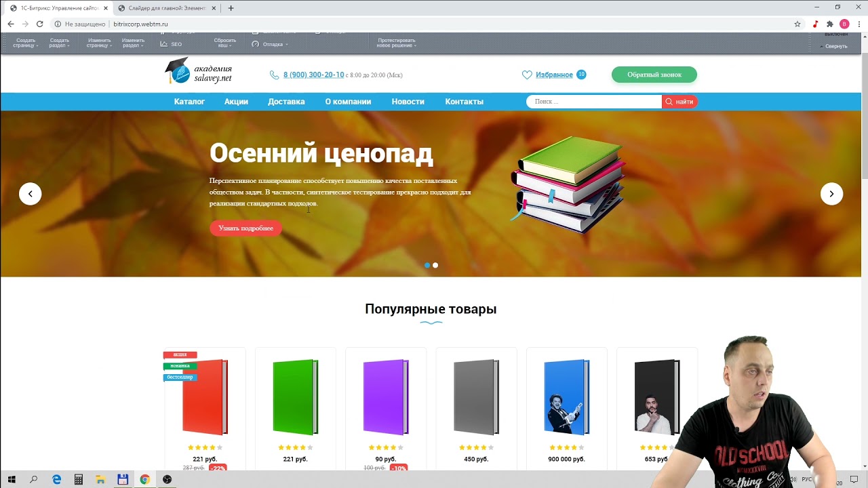Open the gray book product image
868x488 pixels.
point(476,396)
